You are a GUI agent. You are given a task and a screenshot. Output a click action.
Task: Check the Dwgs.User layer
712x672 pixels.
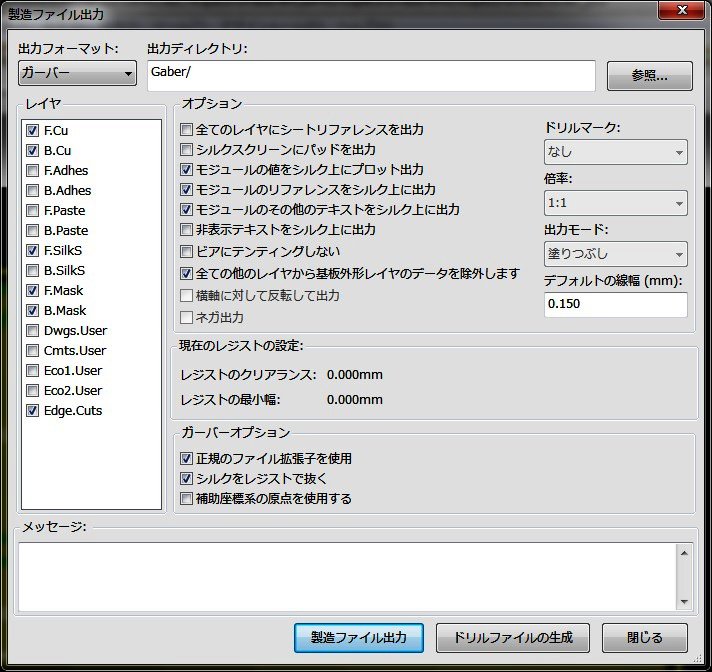(x=32, y=331)
